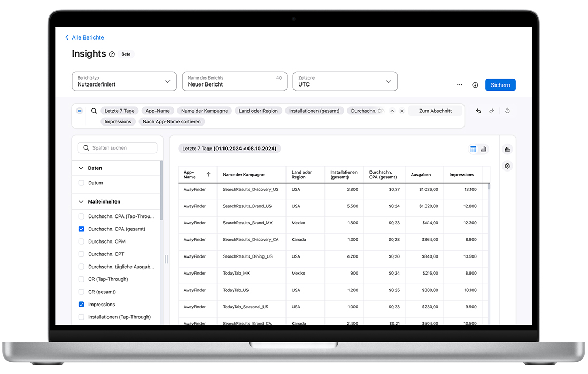Check the Durchschn. CPM checkbox
The width and height of the screenshot is (588, 374).
pyautogui.click(x=81, y=241)
